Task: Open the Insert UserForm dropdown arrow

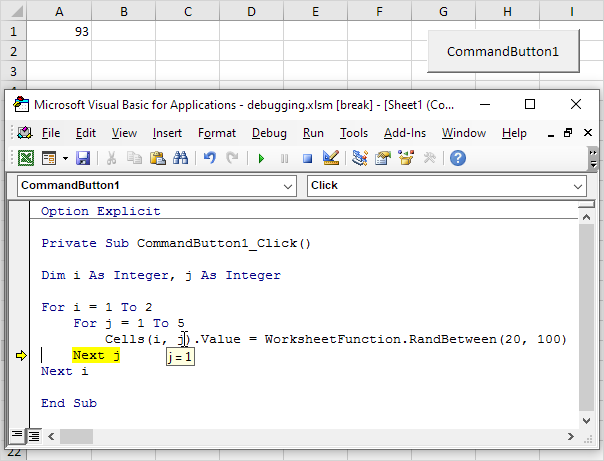Action: [x=65, y=158]
